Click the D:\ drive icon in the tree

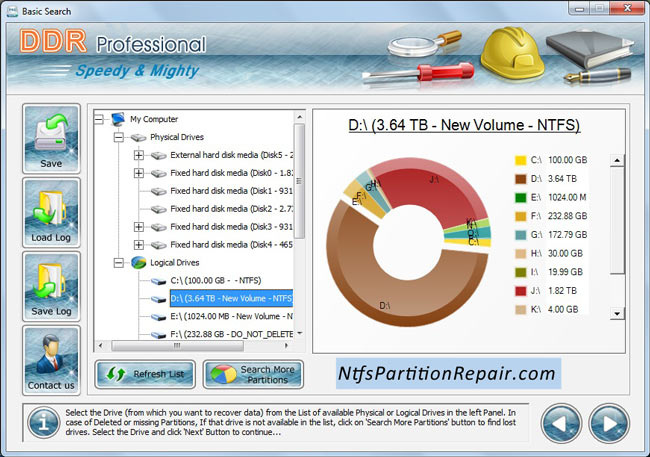tap(158, 299)
